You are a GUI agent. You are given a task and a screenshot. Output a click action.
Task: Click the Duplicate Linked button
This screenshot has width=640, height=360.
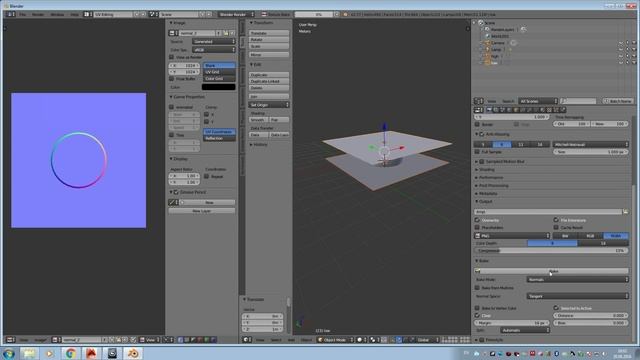pos(269,81)
